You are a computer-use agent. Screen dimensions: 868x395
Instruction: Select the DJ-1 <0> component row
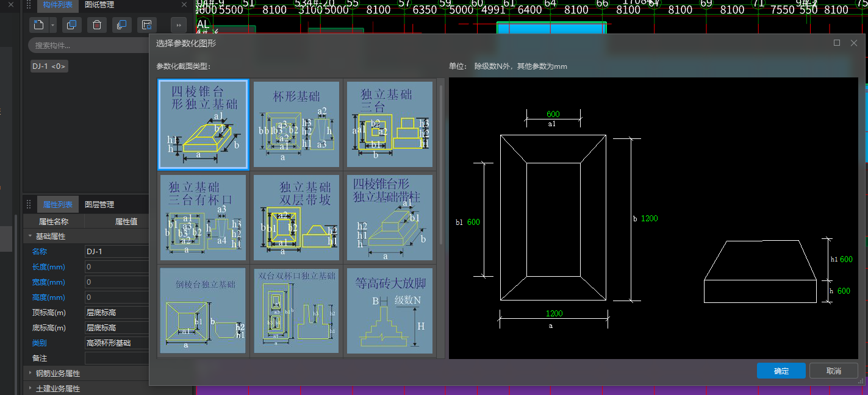[49, 66]
